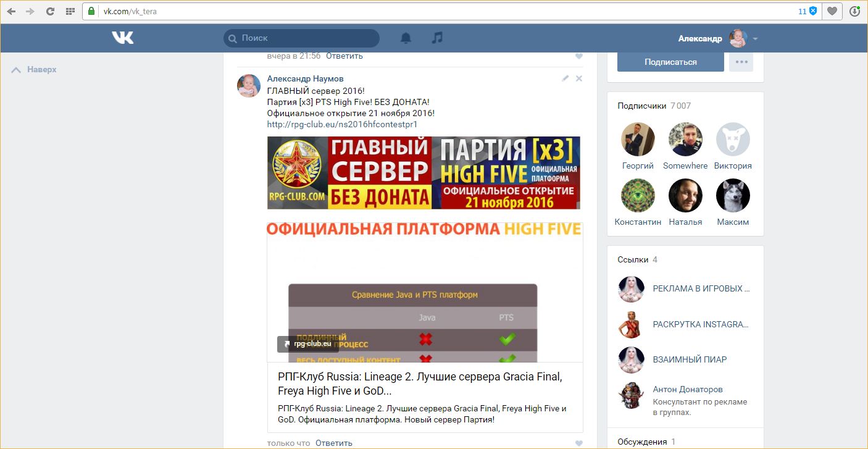
Task: Open the rpg-club.eu/ns2016hfcontestpr1 link
Action: point(342,124)
